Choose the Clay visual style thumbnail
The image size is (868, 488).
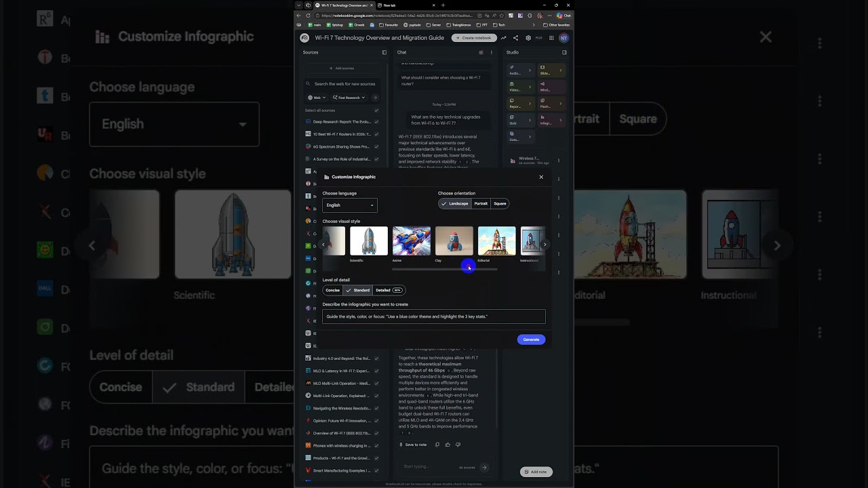[454, 241]
